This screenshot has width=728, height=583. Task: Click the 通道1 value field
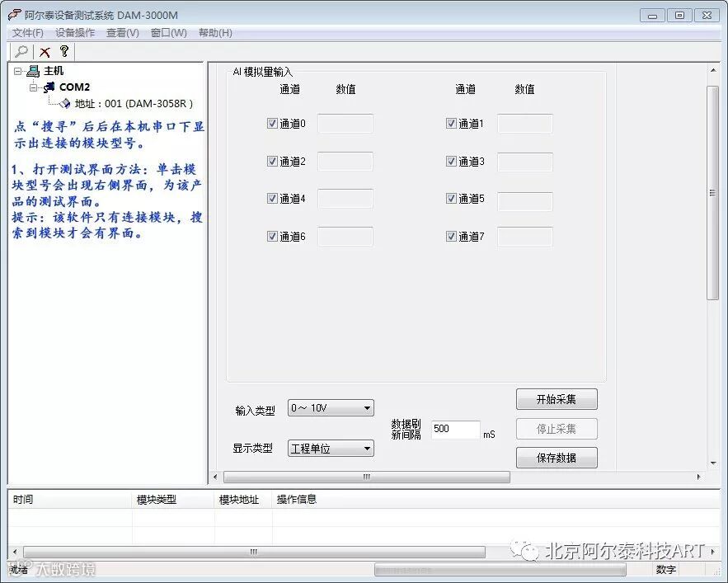click(524, 124)
